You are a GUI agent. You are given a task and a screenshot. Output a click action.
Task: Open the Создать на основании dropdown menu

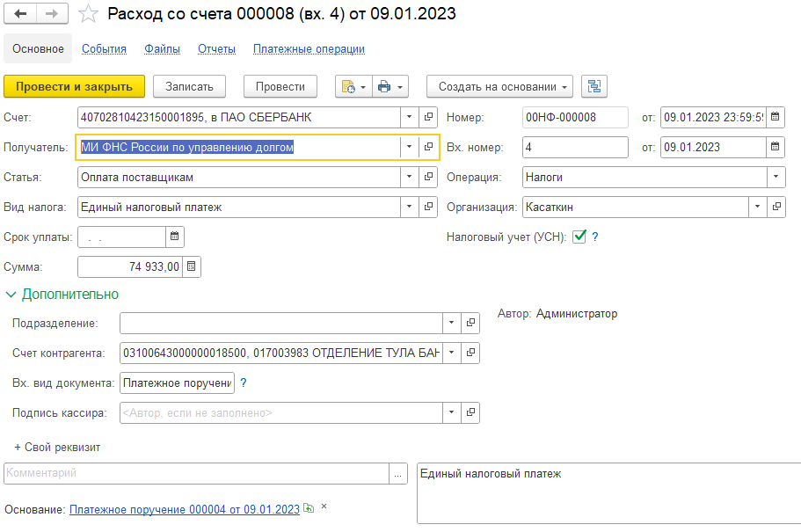[499, 87]
